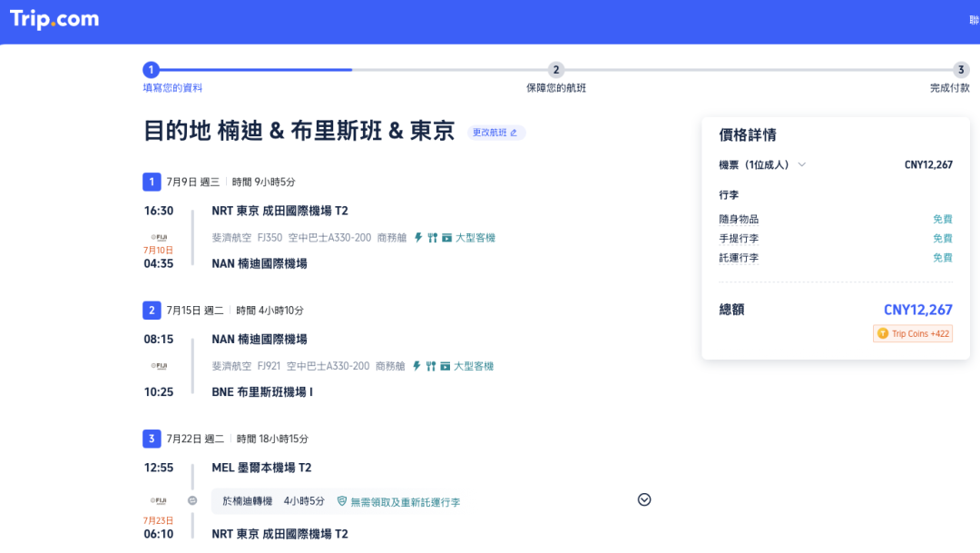Click the '時間 9小時5分' duration text
The image size is (980, 553).
(x=264, y=182)
